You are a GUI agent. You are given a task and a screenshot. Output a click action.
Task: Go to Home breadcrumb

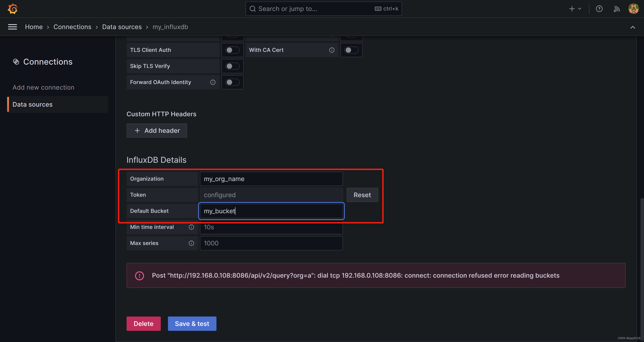click(x=34, y=27)
